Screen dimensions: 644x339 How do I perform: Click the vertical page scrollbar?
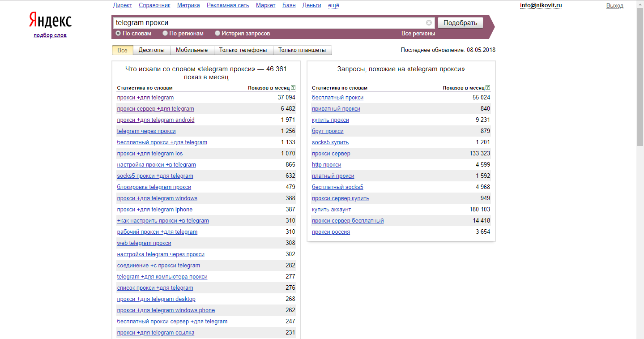click(640, 76)
